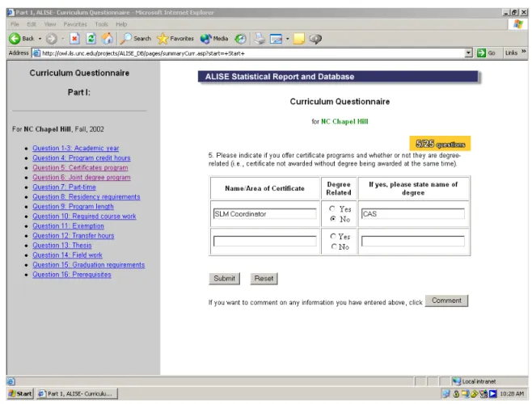Click status bar page icon

click(x=11, y=381)
